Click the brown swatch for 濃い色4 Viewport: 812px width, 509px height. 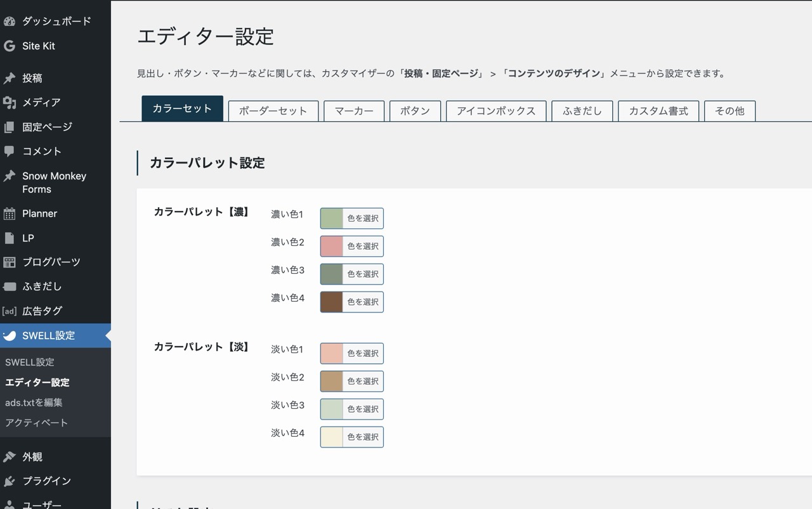(332, 302)
